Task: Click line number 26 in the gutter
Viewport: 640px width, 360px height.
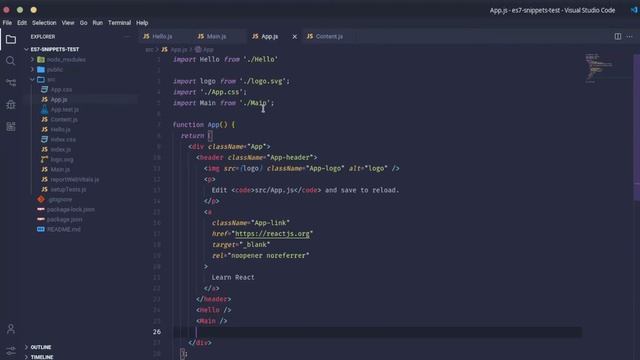Action: [x=157, y=332]
